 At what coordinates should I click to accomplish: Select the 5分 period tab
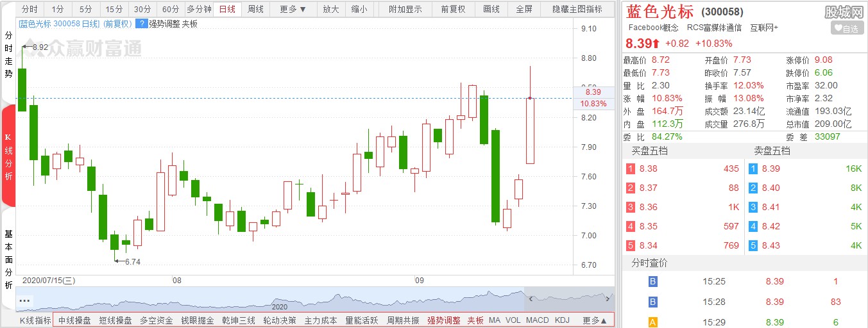tap(86, 10)
